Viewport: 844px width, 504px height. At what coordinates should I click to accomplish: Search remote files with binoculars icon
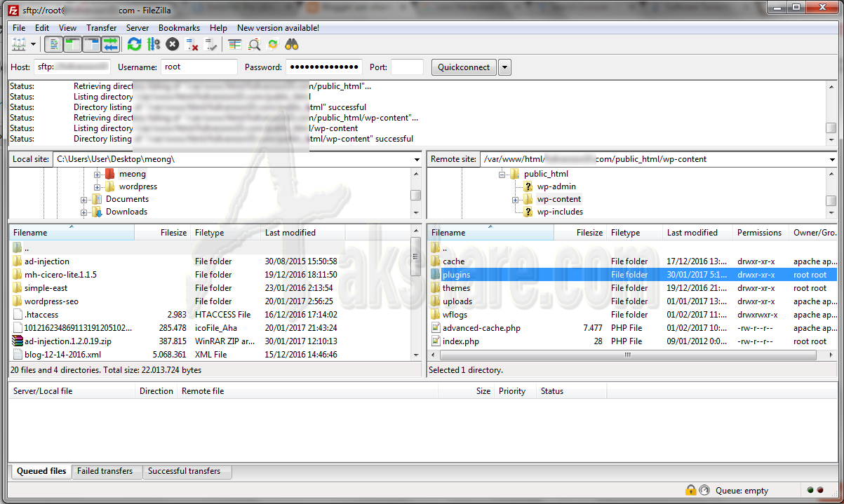coord(292,45)
